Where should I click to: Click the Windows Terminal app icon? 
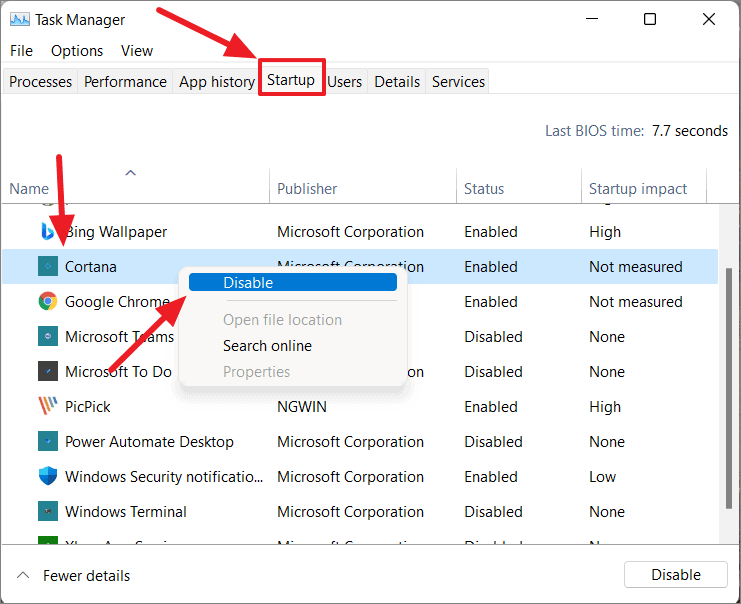point(48,511)
